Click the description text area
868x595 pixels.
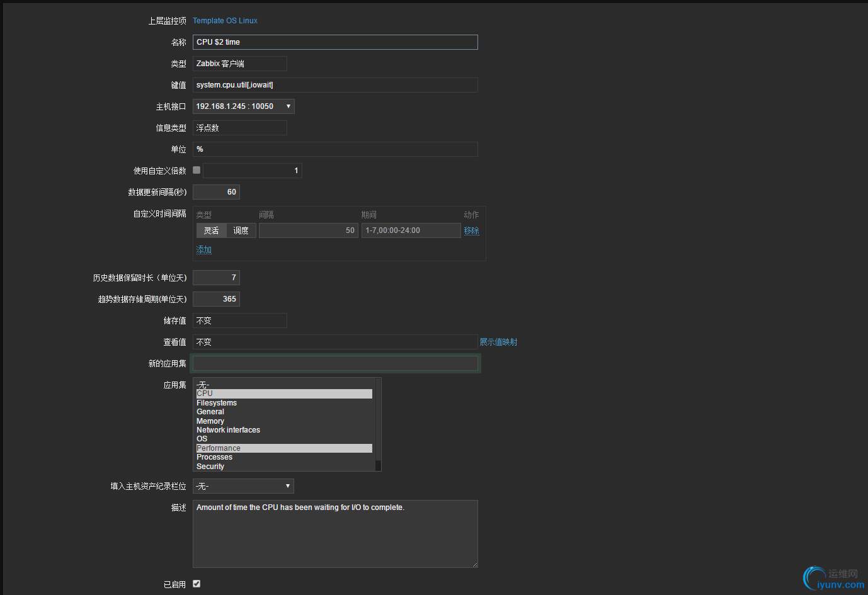(x=335, y=534)
